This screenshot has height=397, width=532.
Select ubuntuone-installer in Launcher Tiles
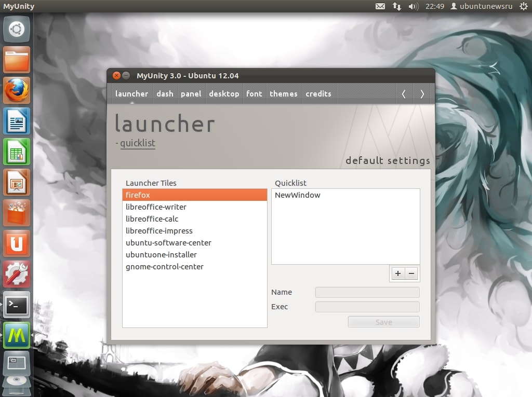click(195, 255)
